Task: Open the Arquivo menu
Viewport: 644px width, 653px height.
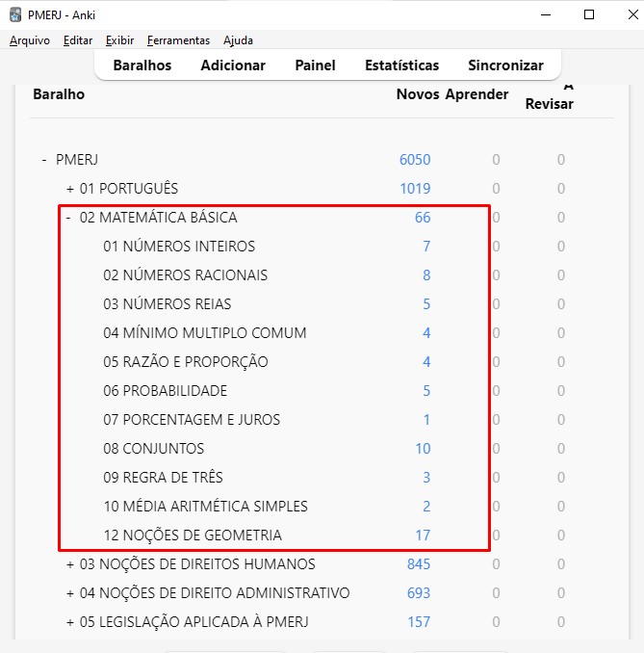Action: [x=30, y=40]
